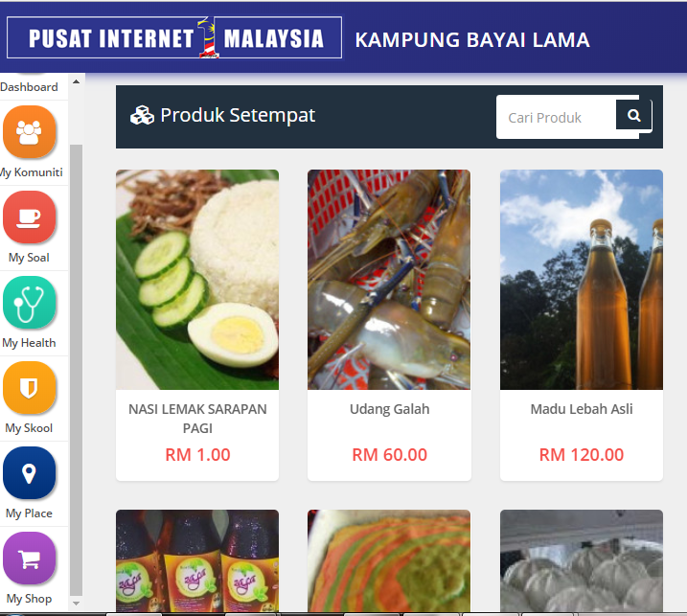Open the My Shop cart icon
This screenshot has width=687, height=616.
point(30,558)
